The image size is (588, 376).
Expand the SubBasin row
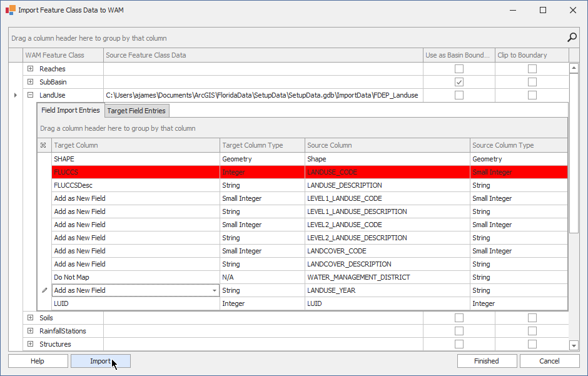(x=31, y=82)
